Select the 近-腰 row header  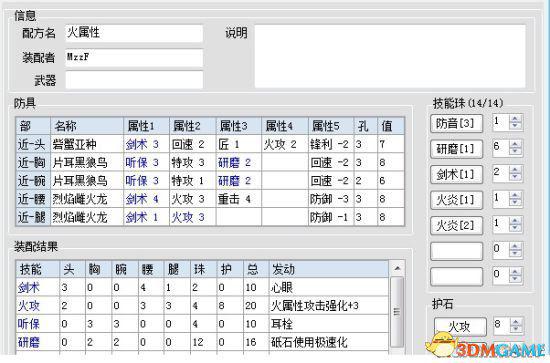tap(33, 199)
